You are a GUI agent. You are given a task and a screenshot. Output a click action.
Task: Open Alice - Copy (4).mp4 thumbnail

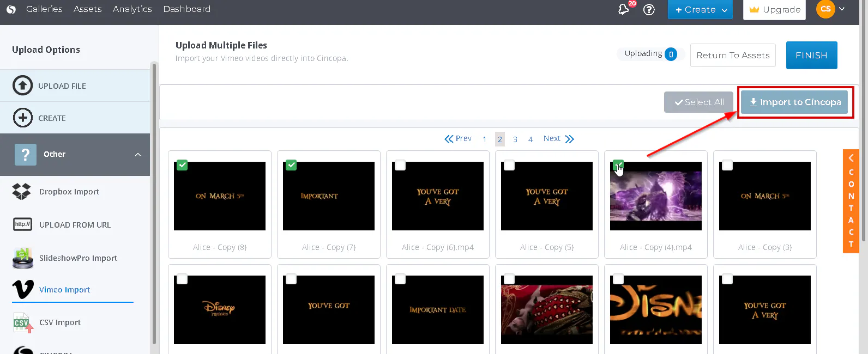click(656, 196)
